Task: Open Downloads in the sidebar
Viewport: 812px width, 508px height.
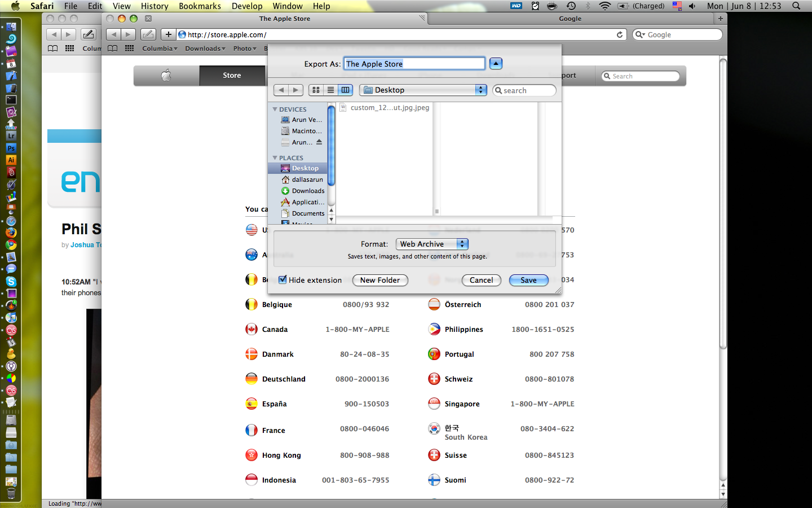Action: coord(303,191)
